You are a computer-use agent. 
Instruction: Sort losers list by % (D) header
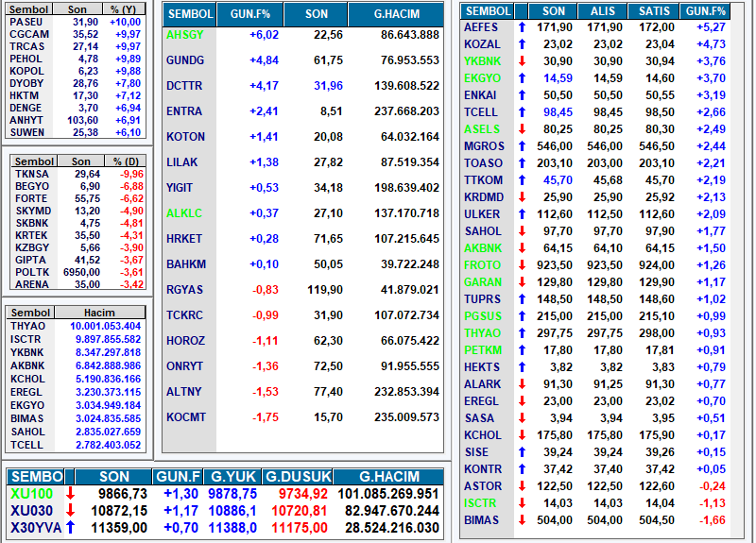[x=125, y=161]
